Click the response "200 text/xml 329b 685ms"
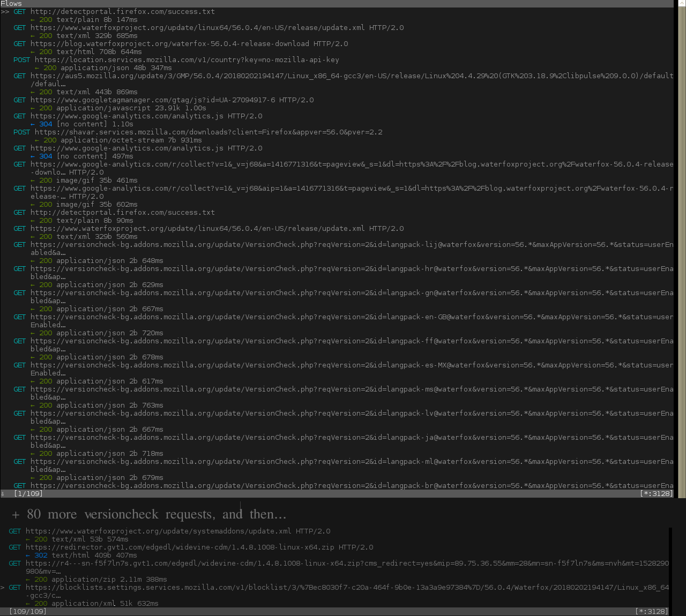The width and height of the screenshot is (686, 616). [x=84, y=35]
